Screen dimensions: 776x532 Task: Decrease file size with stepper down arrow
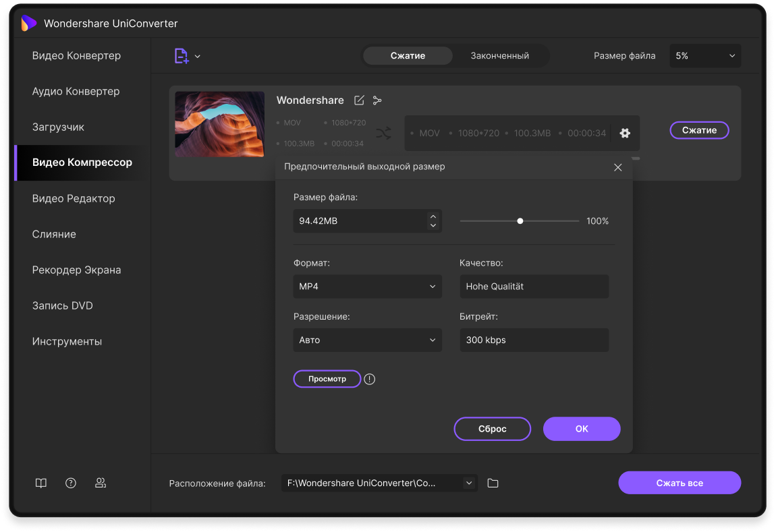click(x=433, y=225)
